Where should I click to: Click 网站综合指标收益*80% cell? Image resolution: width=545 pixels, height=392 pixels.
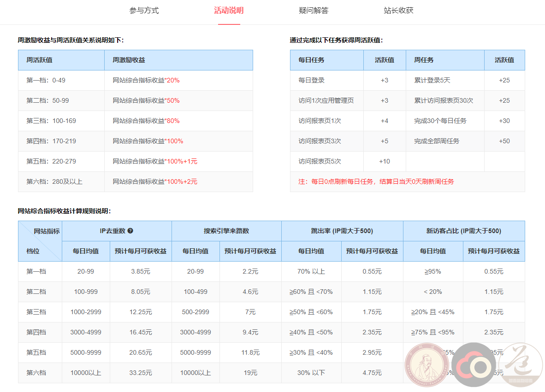178,121
